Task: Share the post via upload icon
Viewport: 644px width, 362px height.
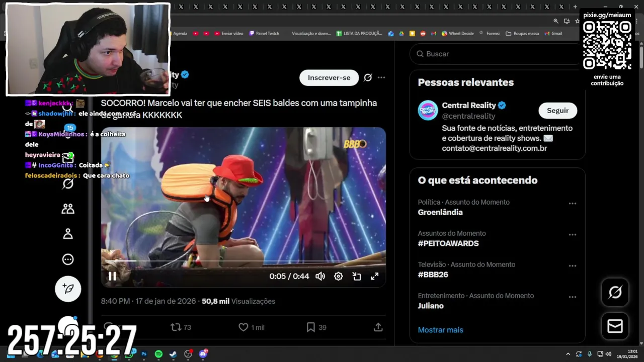Action: click(378, 327)
